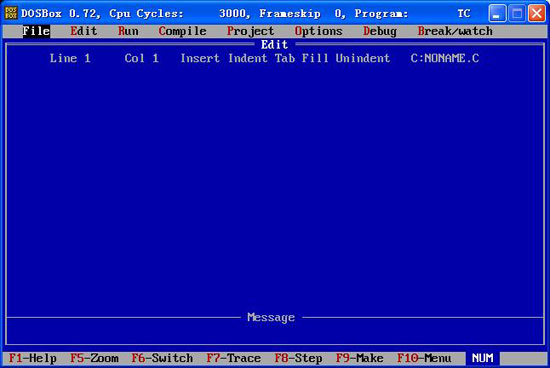Open the Project menu

[250, 31]
